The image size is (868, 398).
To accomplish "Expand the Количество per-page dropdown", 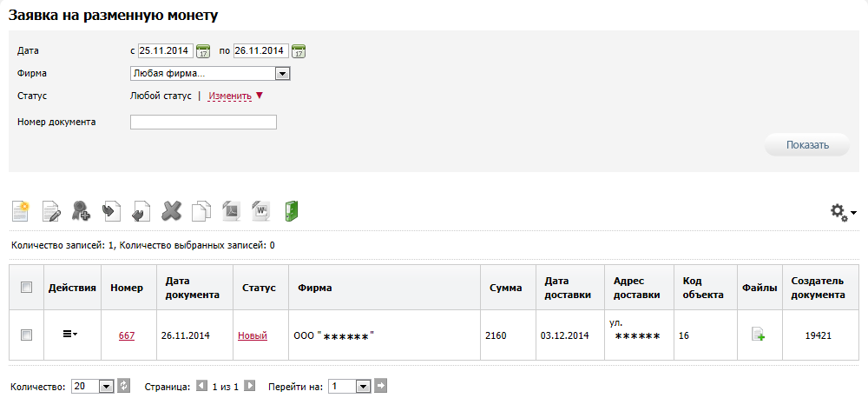I will click(x=106, y=386).
